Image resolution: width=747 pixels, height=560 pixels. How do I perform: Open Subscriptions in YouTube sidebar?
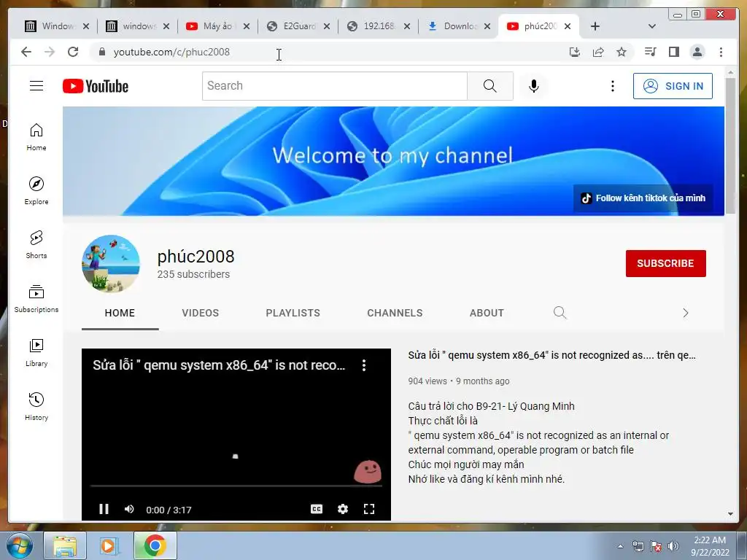click(36, 298)
